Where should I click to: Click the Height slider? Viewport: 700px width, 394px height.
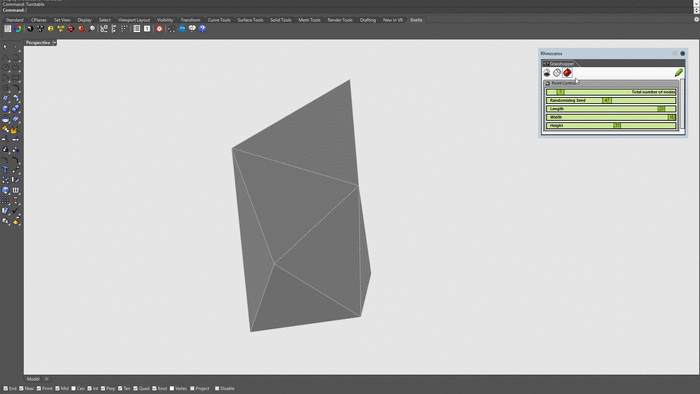pos(611,126)
